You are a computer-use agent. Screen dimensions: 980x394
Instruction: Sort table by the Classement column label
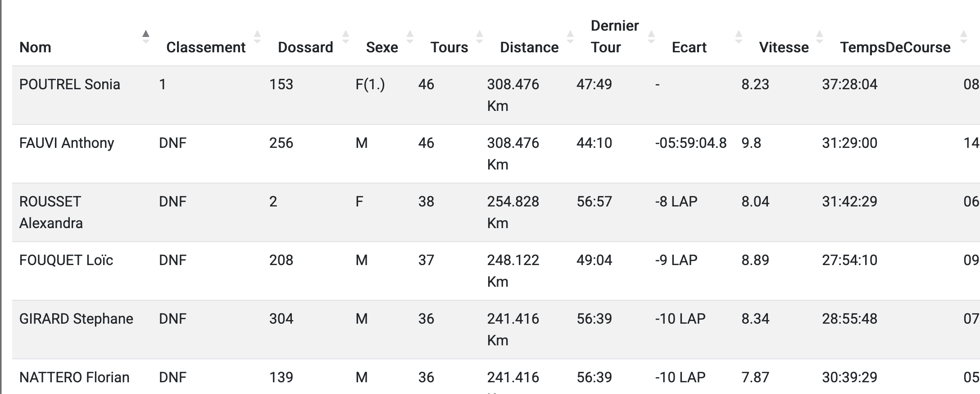(x=206, y=47)
